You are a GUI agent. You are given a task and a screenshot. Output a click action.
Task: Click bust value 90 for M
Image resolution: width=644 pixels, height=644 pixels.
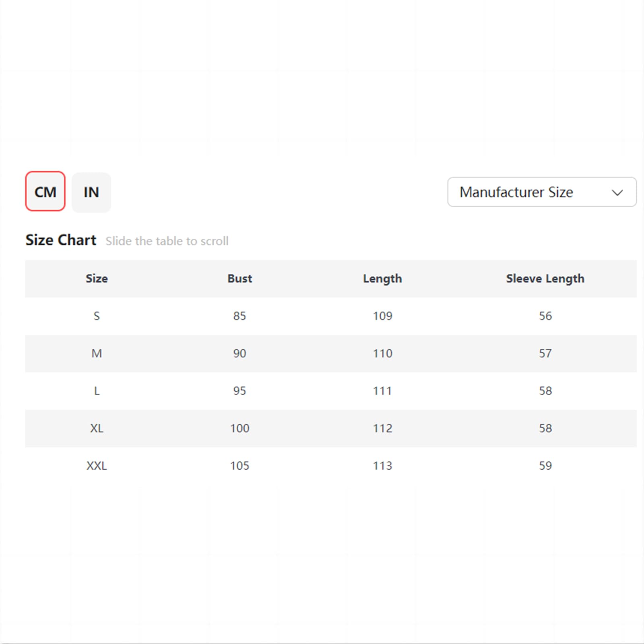[x=239, y=353]
